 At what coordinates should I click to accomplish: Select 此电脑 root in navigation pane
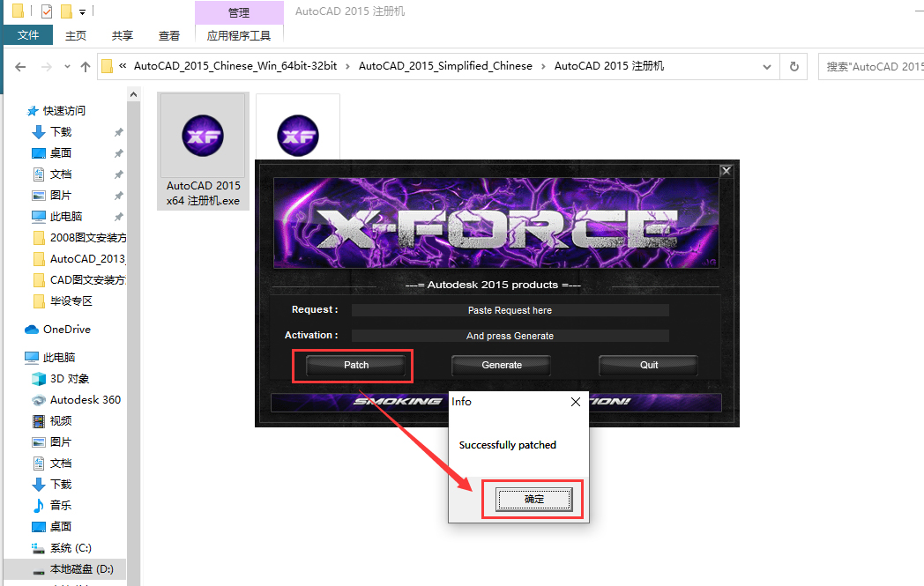[59, 358]
